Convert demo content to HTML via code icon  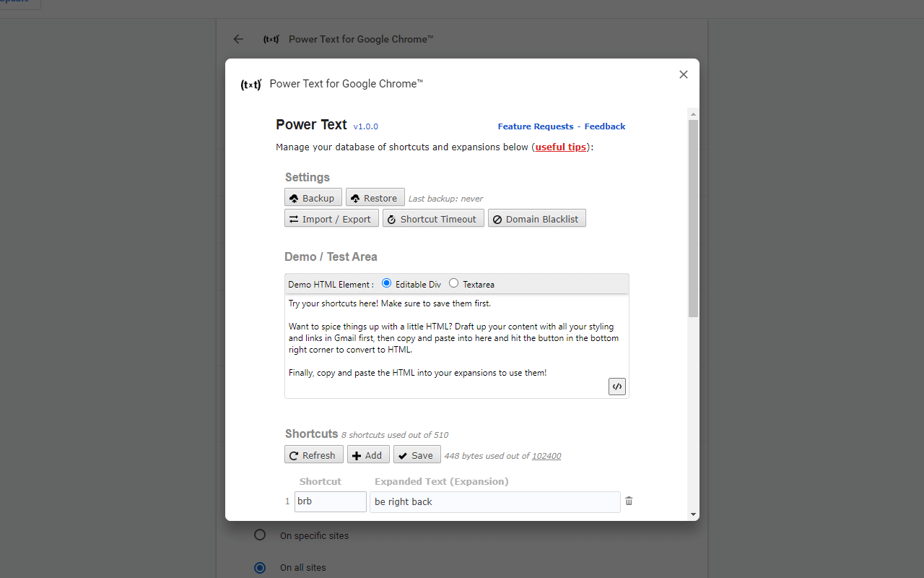click(616, 386)
